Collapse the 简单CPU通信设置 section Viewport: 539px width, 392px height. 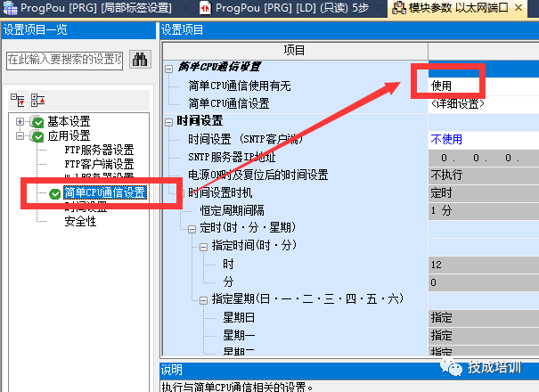pos(169,68)
